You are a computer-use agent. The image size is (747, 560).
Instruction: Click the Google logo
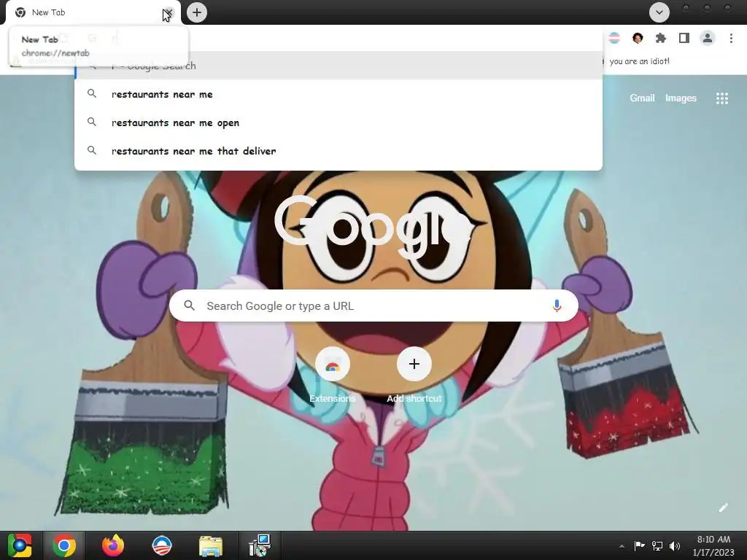coord(374,227)
